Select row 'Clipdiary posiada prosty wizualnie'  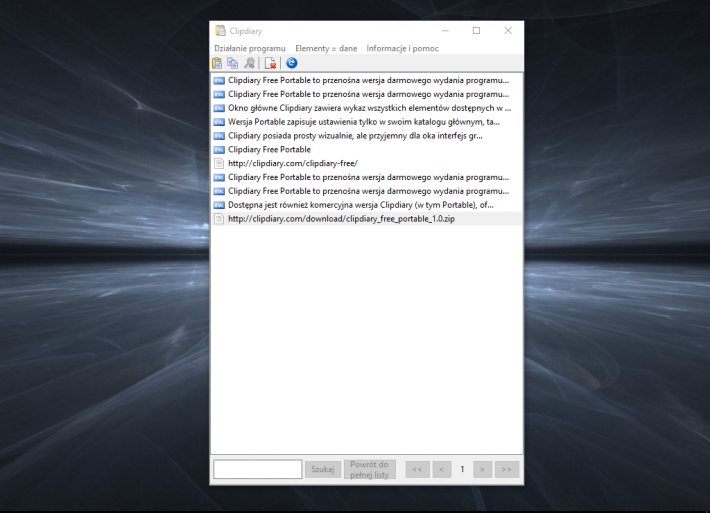coord(367,136)
